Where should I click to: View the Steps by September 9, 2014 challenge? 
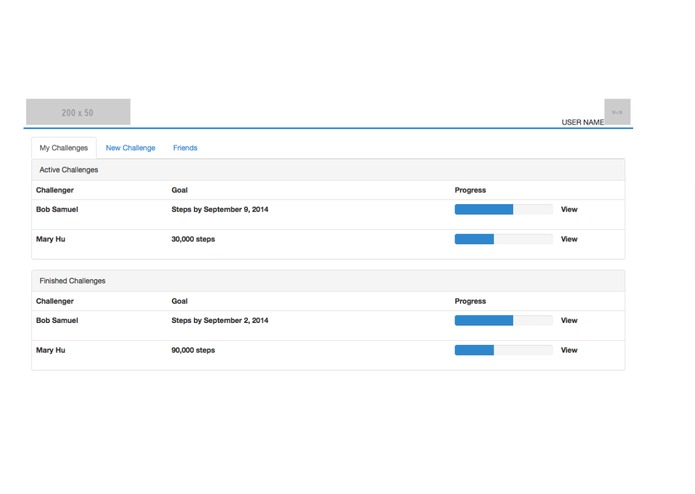[569, 210]
